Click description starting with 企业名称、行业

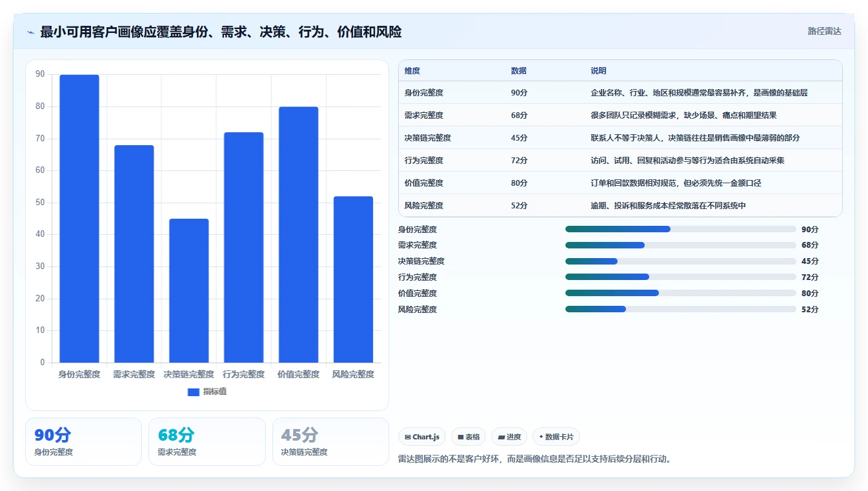pyautogui.click(x=699, y=93)
